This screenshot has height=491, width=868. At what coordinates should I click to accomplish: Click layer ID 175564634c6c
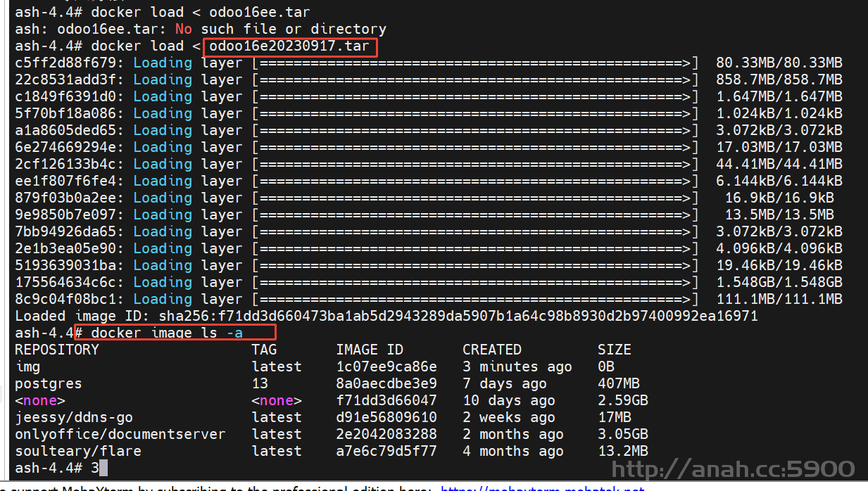(x=65, y=283)
